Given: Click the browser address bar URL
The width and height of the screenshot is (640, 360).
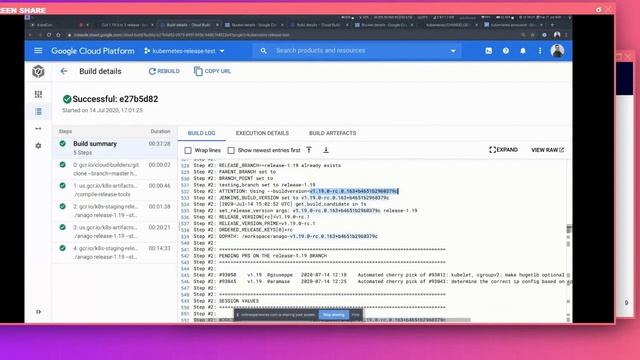Looking at the screenshot, I should pyautogui.click(x=182, y=35).
